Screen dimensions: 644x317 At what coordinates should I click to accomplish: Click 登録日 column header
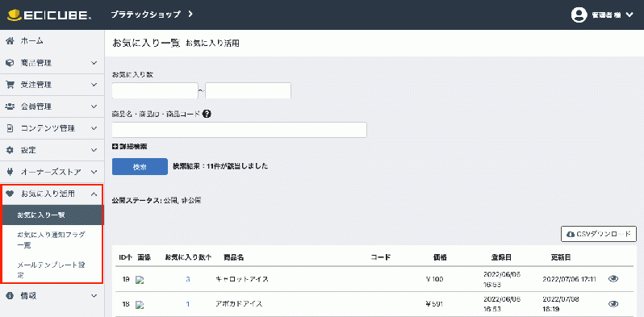(501, 257)
